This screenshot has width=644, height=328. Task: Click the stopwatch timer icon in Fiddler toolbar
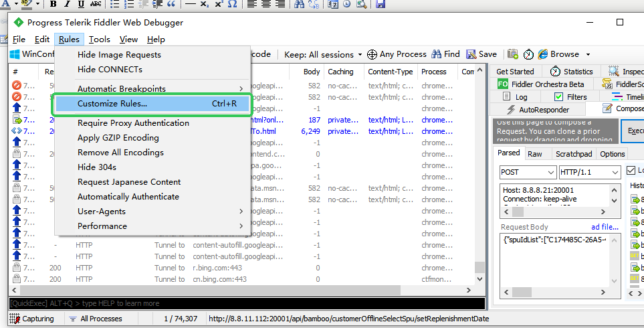[528, 54]
